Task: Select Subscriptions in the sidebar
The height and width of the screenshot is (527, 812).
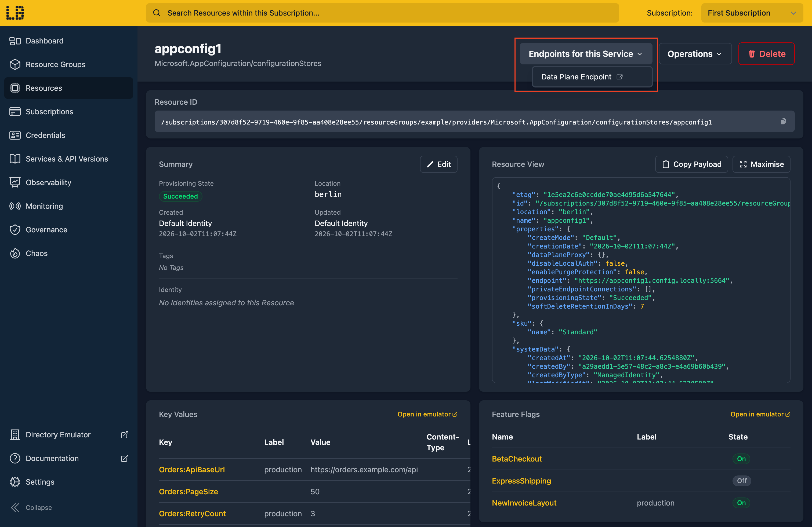Action: [68, 111]
